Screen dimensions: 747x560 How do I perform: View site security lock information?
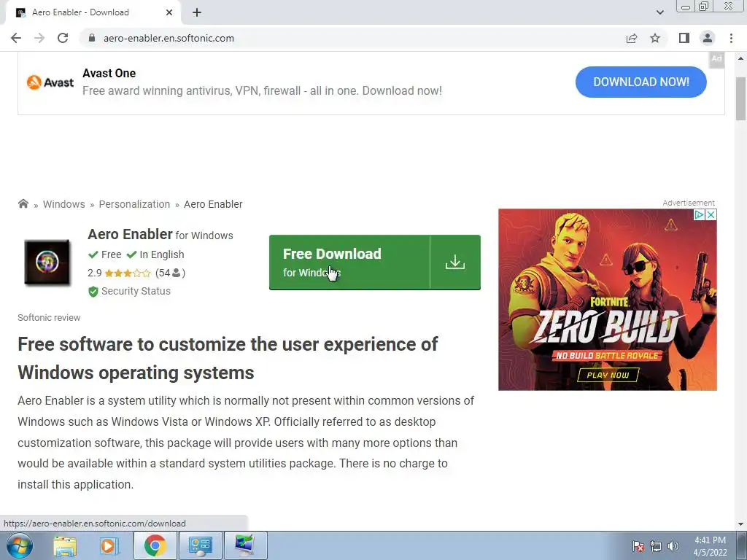point(92,38)
